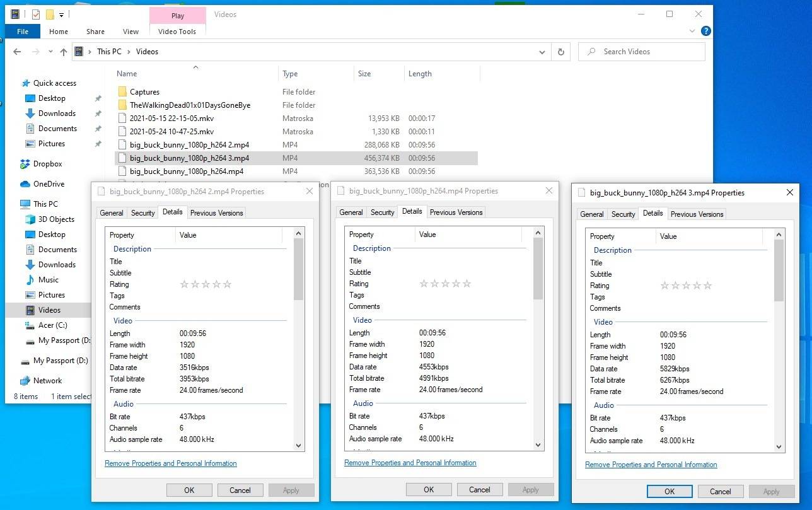Click the Up one level arrow

click(64, 52)
